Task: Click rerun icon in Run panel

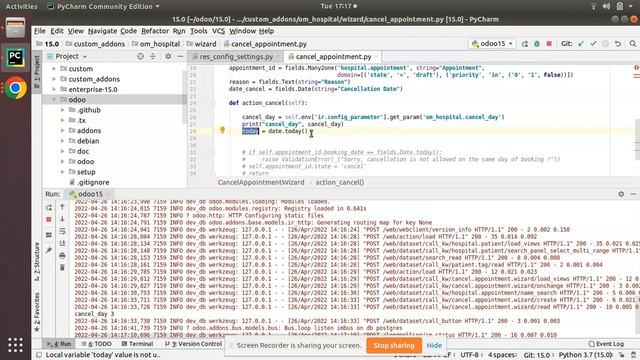Action: coord(49,207)
